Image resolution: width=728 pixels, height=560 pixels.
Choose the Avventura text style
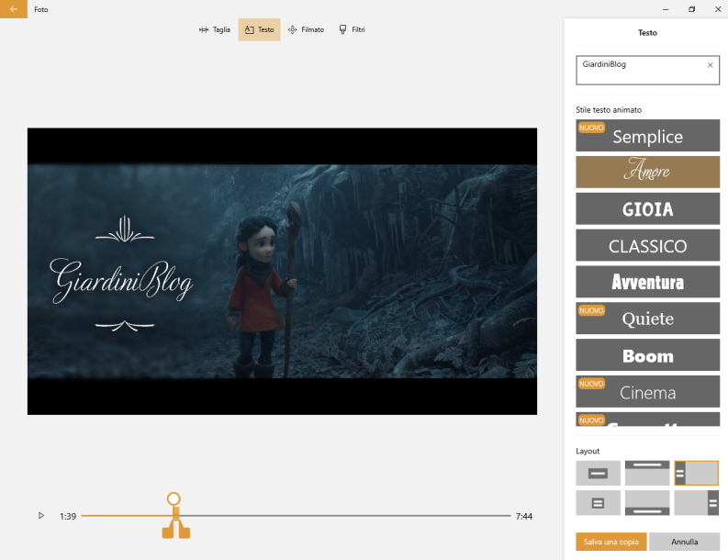pyautogui.click(x=648, y=282)
